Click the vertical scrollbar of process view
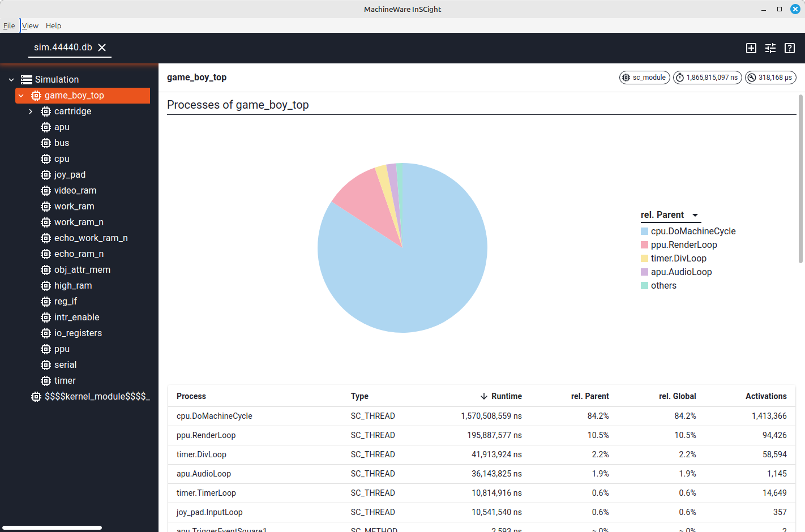805x532 pixels. [x=800, y=179]
